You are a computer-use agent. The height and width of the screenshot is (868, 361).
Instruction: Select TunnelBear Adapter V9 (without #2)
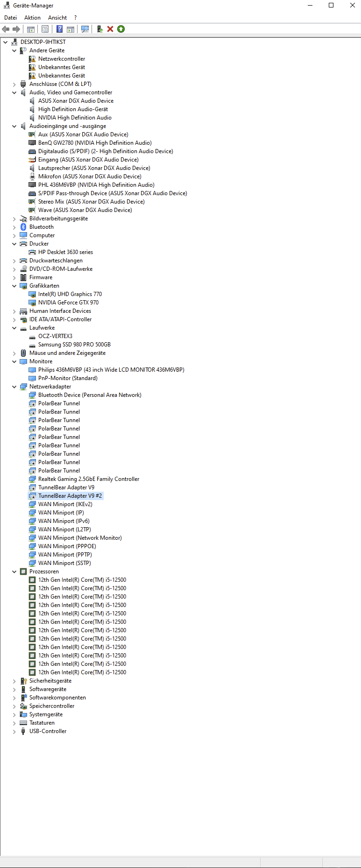pos(66,487)
